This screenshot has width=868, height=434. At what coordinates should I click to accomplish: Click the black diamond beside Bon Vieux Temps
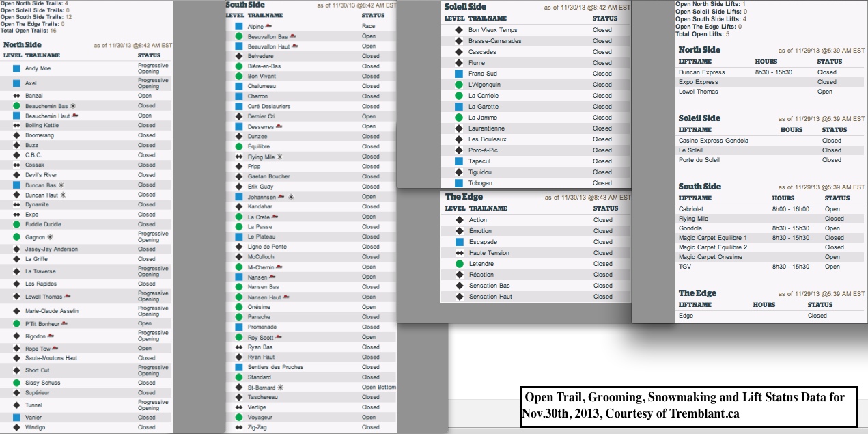coord(459,30)
